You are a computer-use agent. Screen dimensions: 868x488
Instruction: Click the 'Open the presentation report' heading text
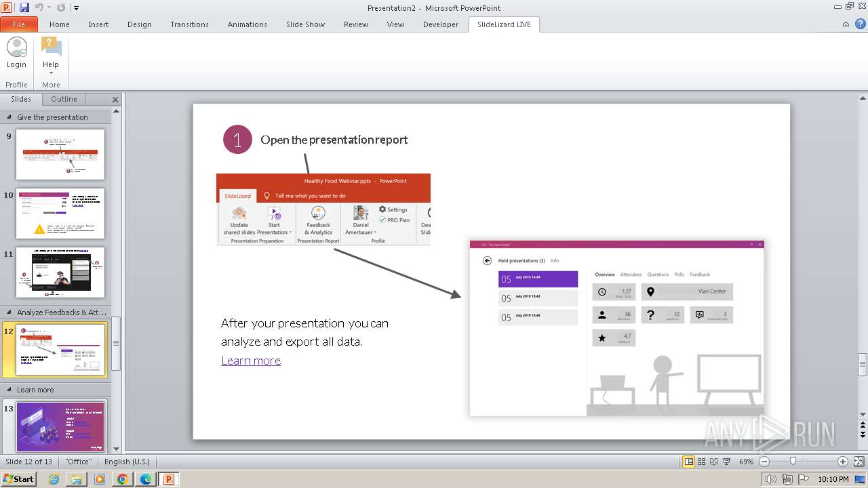[334, 140]
